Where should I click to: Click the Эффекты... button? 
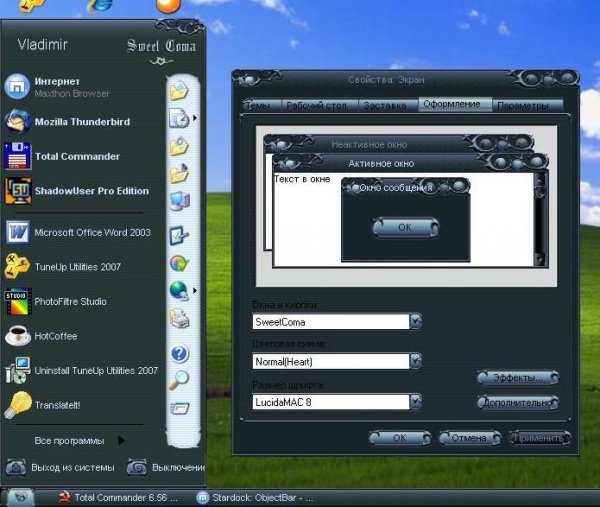tap(517, 378)
